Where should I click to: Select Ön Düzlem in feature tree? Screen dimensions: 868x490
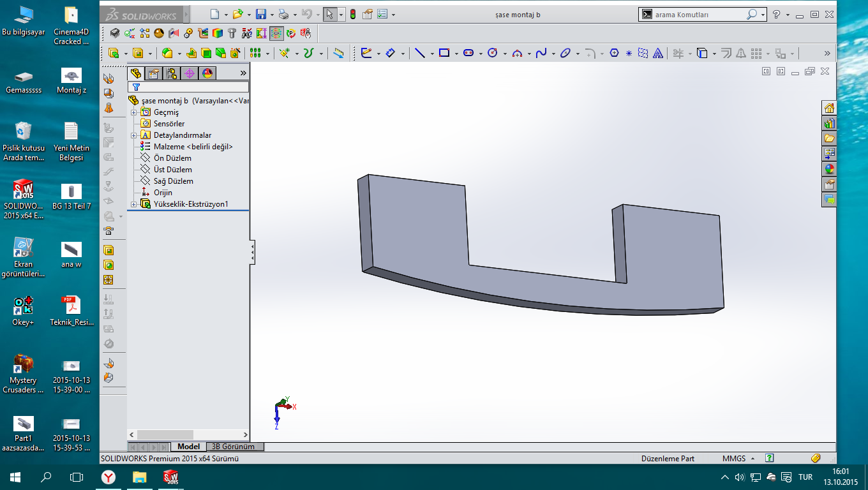(172, 158)
